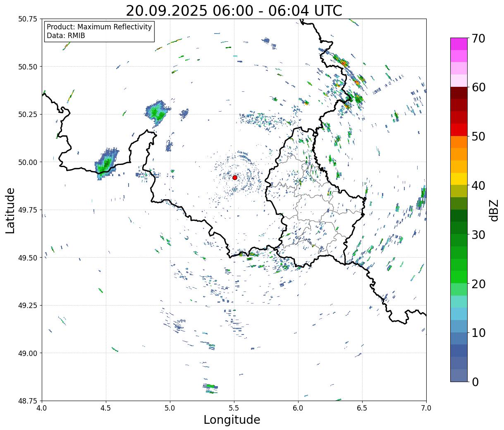Click the bright red 50 dBZ colorbar swatch
This screenshot has height=430, width=504.
click(x=459, y=130)
